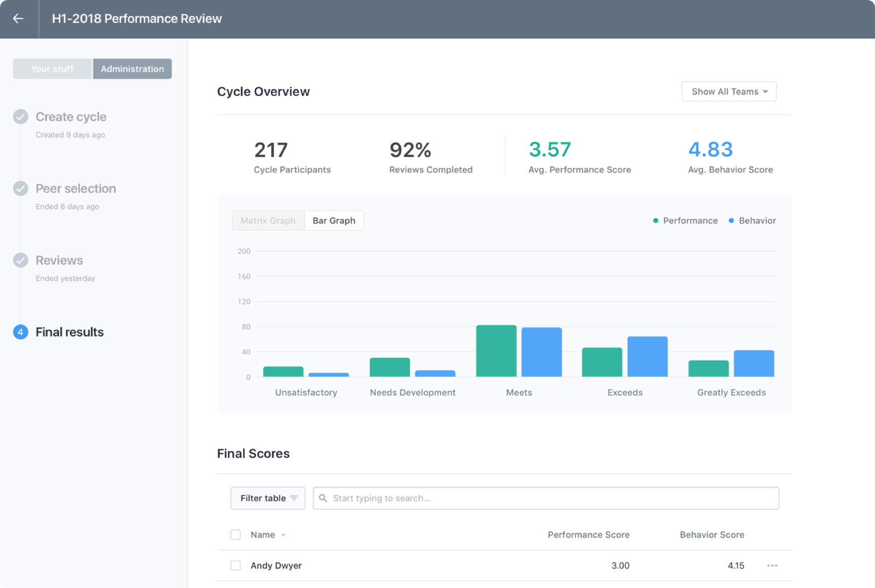
Task: Select the Bar Graph view
Action: click(x=334, y=220)
